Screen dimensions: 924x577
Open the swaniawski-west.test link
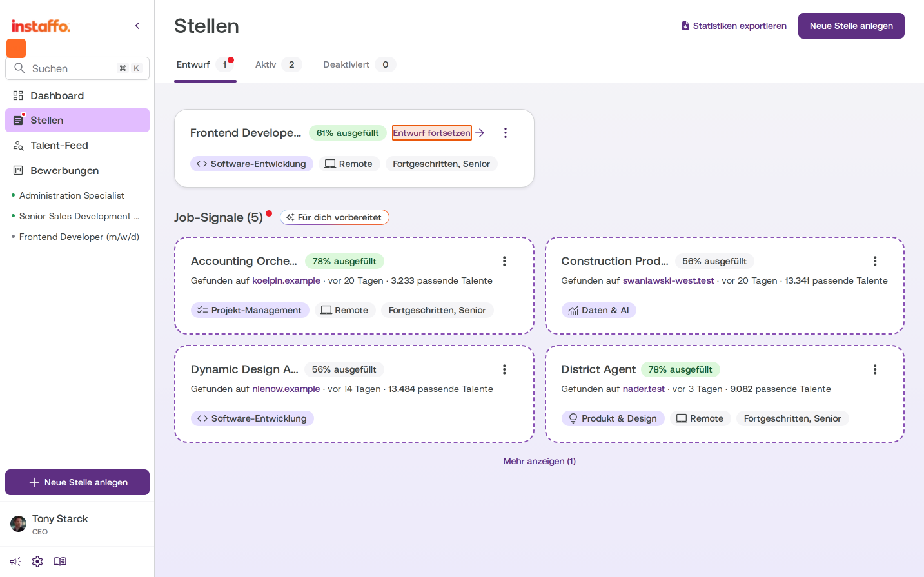(669, 280)
